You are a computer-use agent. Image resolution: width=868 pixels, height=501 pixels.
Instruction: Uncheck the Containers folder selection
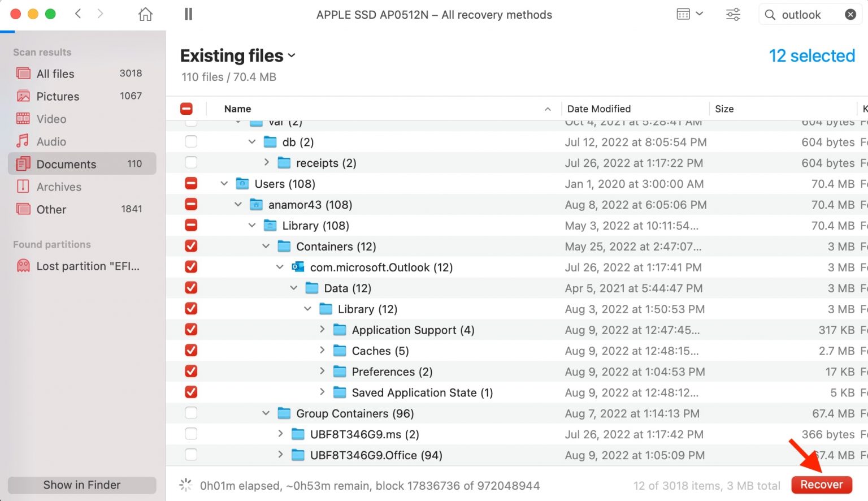pos(191,246)
